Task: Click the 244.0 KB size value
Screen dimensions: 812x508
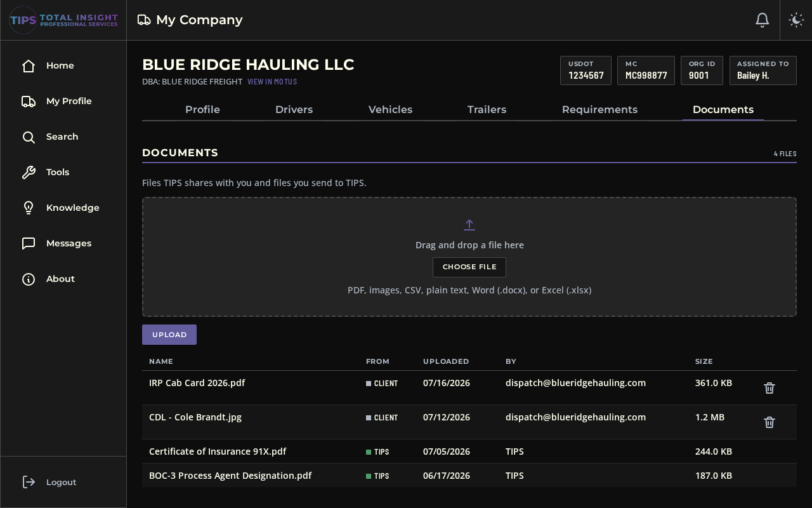Action: [714, 451]
